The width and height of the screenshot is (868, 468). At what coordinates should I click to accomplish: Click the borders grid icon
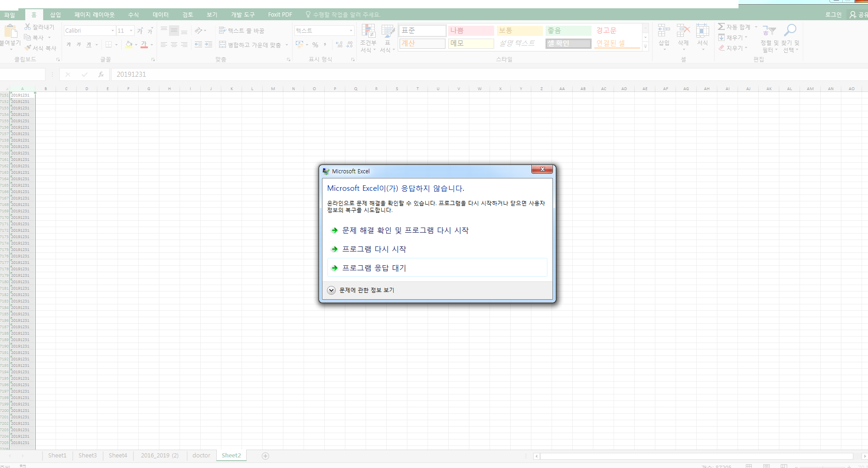click(108, 45)
